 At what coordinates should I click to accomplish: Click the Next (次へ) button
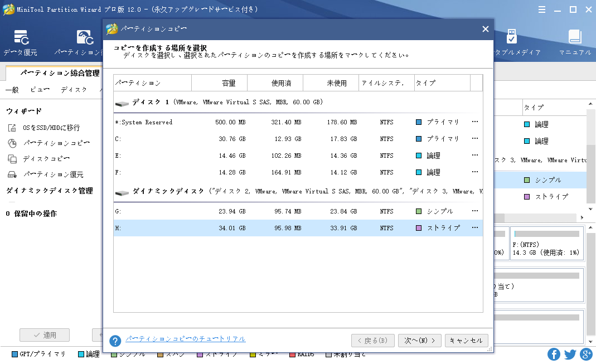click(x=419, y=341)
